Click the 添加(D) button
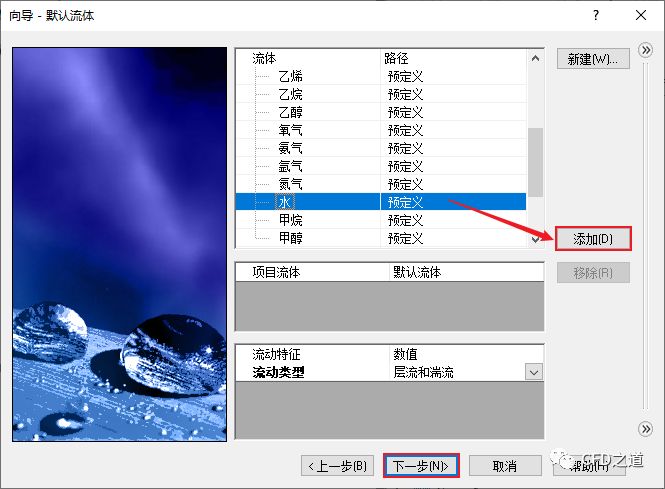Viewport: 665px width, 489px height. (593, 239)
